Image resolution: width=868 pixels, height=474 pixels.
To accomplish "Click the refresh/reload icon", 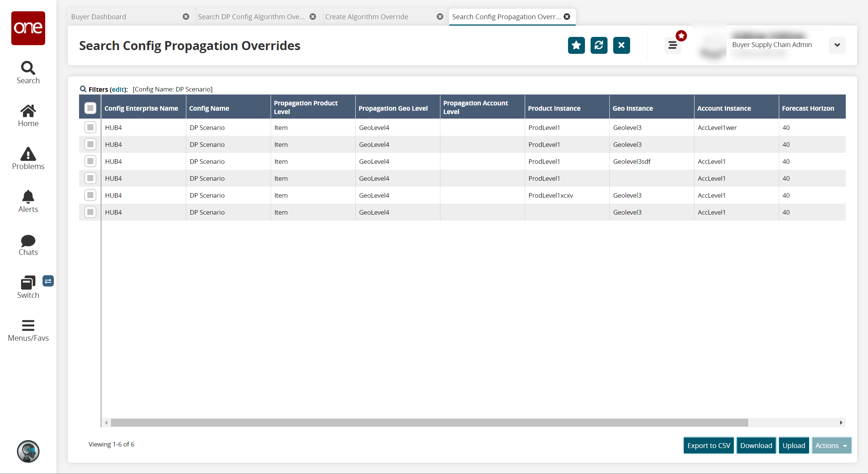I will [x=598, y=45].
